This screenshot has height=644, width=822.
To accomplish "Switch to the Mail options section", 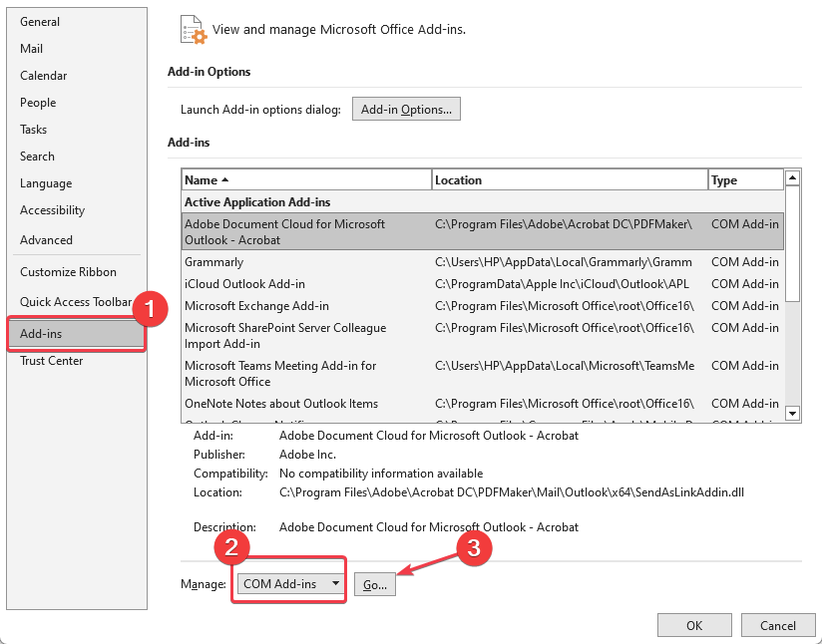I will pos(30,48).
